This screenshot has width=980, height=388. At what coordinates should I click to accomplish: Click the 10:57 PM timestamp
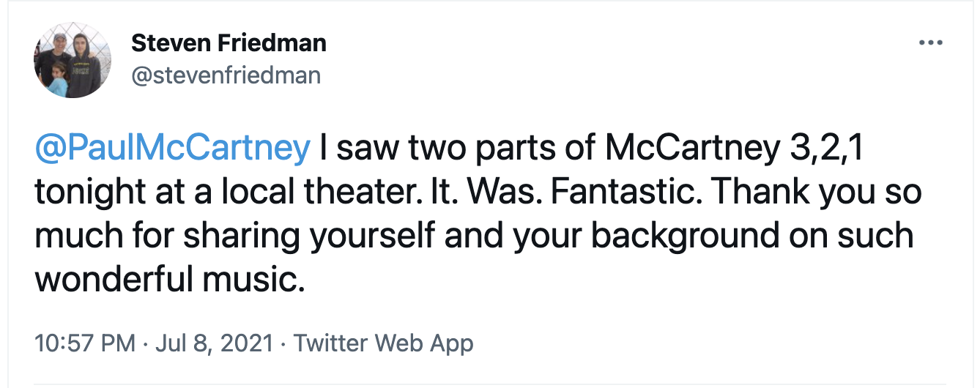tap(85, 343)
